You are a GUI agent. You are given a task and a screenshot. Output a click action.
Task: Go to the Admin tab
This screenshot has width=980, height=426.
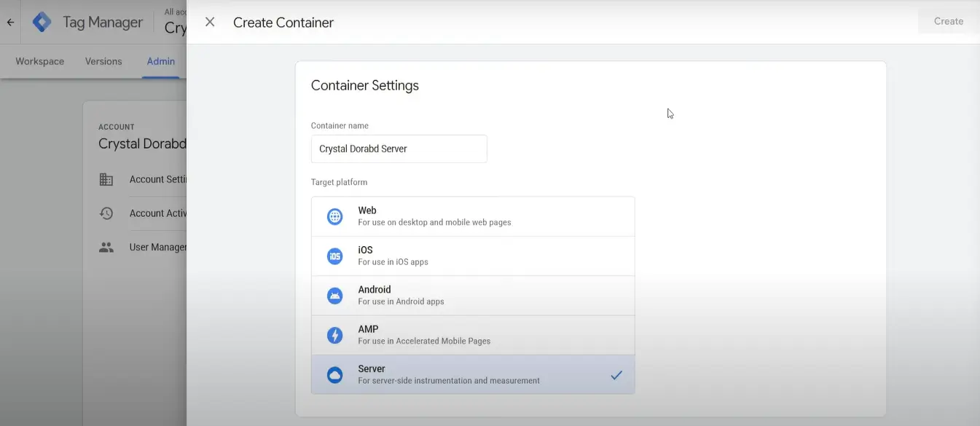[x=161, y=61]
